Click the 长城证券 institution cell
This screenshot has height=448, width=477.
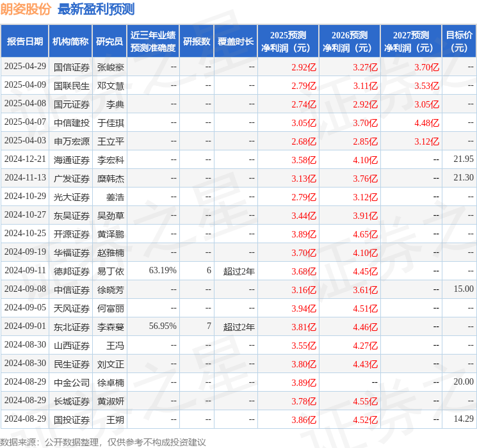[x=72, y=401]
